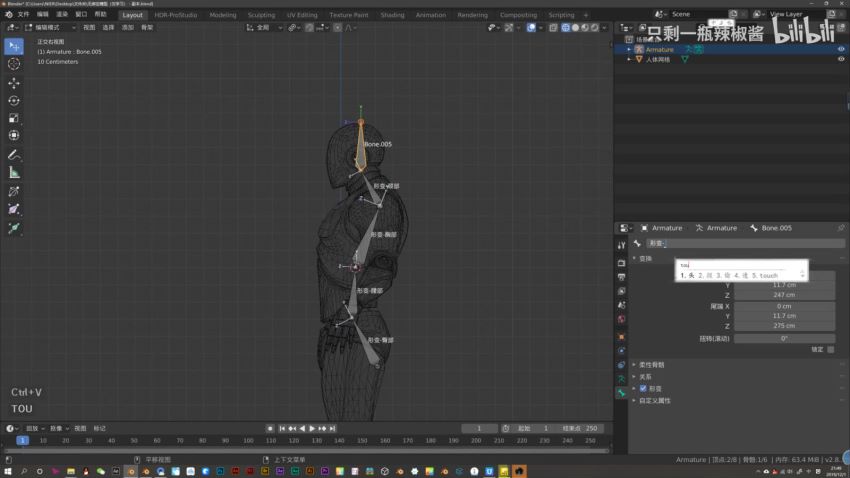Pick the Scale tool

coord(14,118)
